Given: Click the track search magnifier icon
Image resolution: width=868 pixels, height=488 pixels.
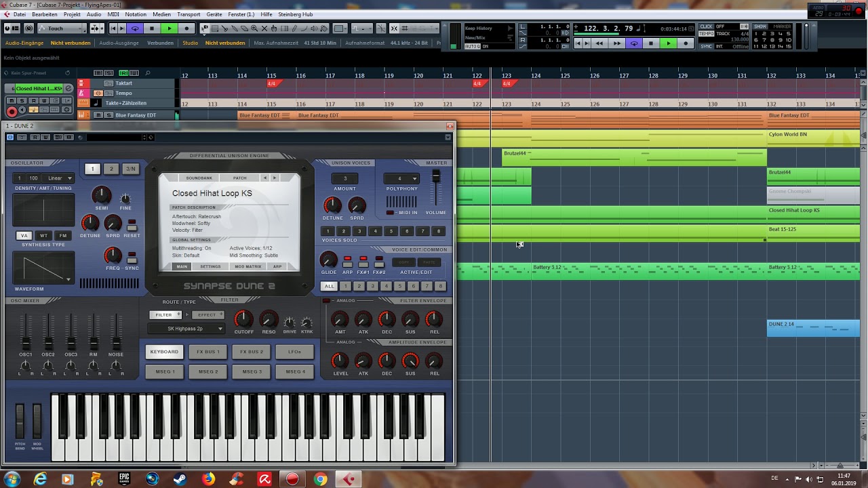Looking at the screenshot, I should coord(147,73).
